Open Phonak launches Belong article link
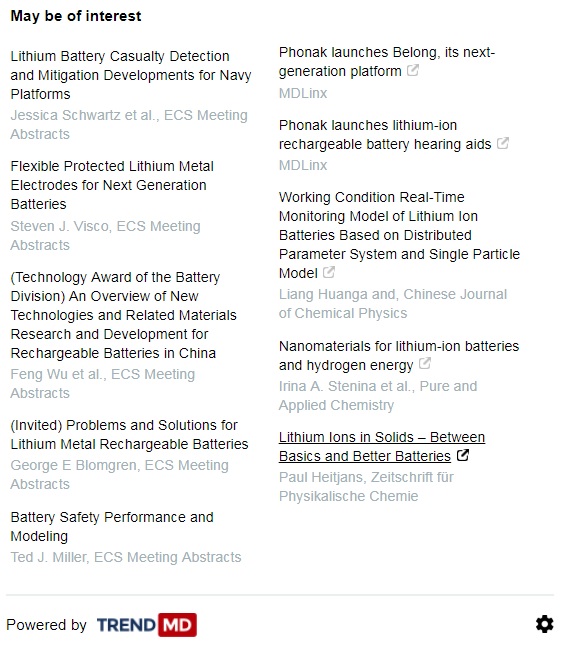 pos(386,62)
